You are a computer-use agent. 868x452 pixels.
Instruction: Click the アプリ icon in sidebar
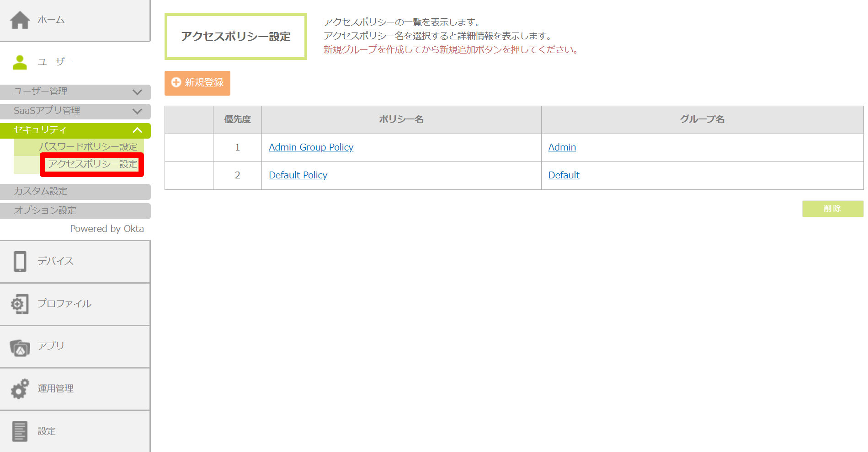(20, 347)
